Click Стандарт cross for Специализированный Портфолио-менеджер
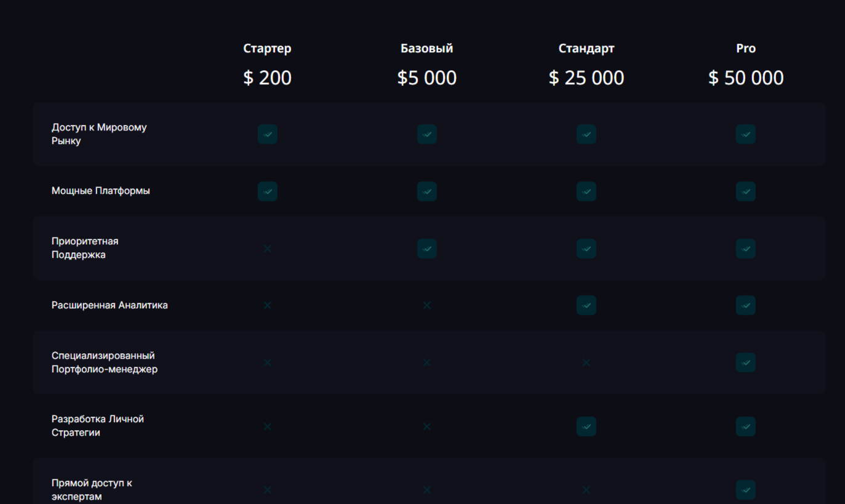The height and width of the screenshot is (504, 845). tap(586, 362)
